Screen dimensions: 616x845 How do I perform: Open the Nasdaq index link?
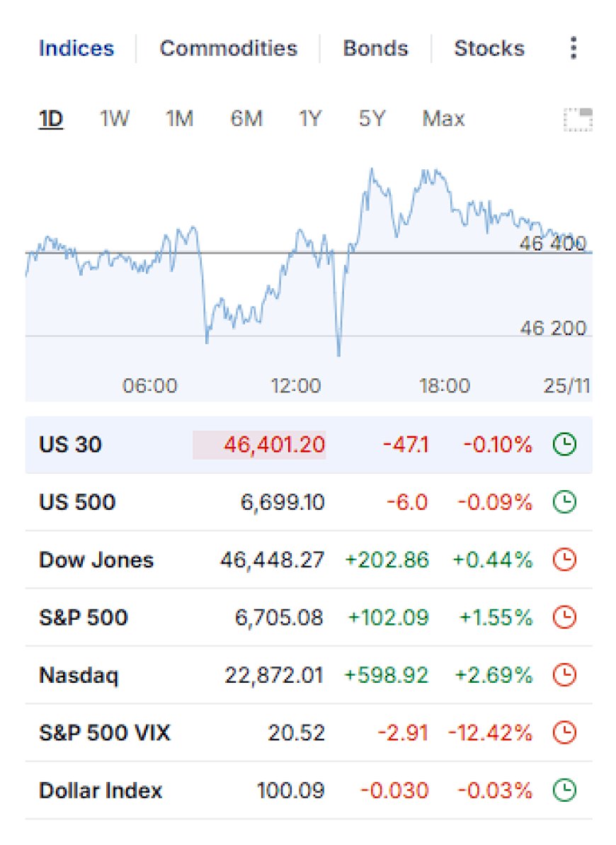point(79,675)
